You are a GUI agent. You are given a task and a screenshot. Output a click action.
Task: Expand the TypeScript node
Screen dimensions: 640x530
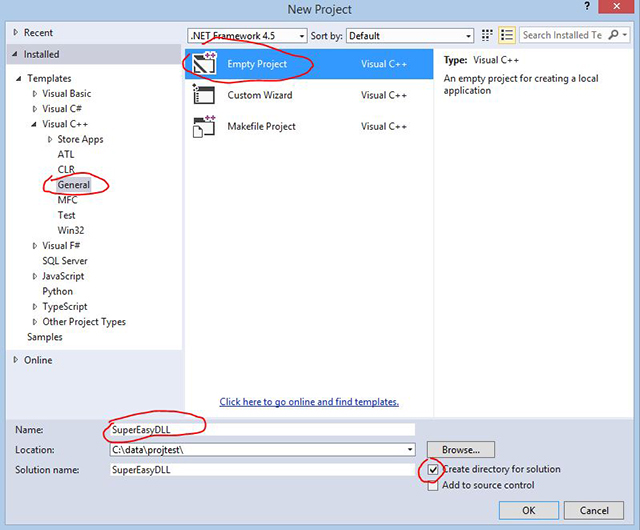[x=35, y=307]
